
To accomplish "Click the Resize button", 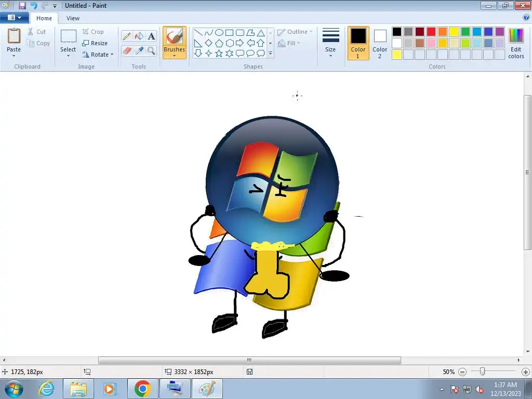I will coord(95,43).
